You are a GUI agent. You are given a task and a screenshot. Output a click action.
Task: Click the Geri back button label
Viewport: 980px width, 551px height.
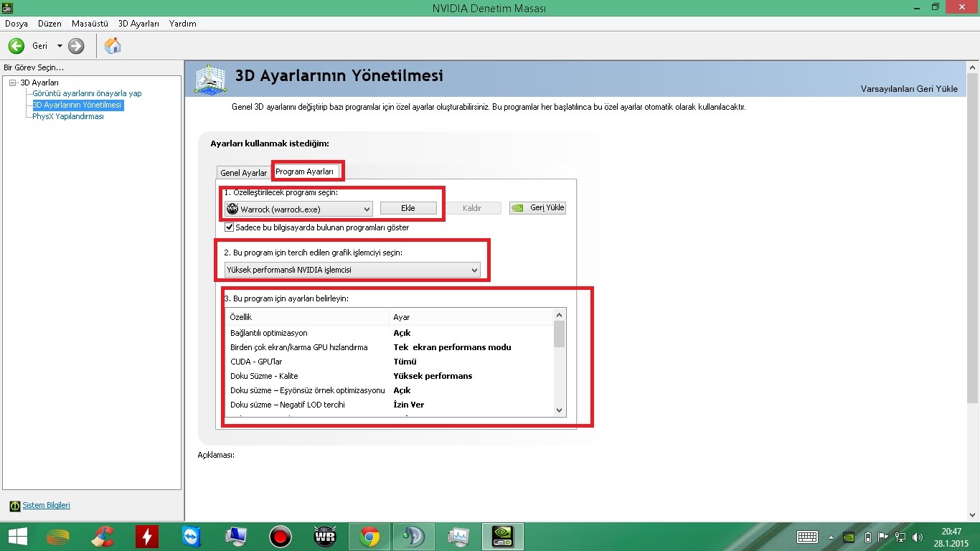coord(40,46)
